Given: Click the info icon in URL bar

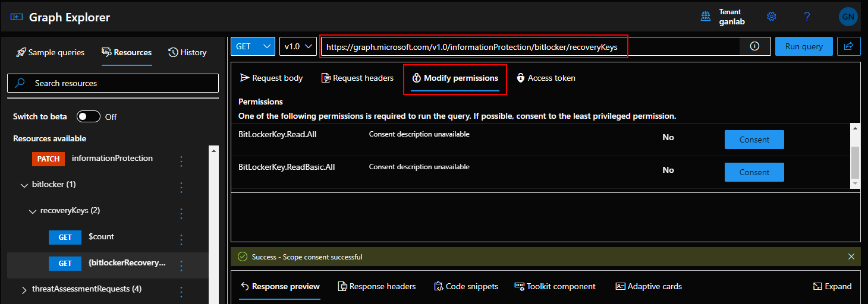Looking at the screenshot, I should [x=754, y=46].
